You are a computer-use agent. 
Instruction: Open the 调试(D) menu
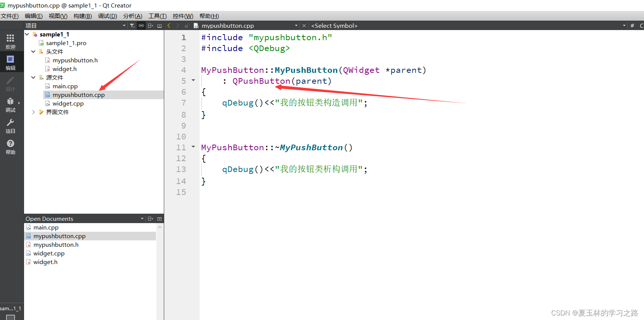tap(107, 16)
